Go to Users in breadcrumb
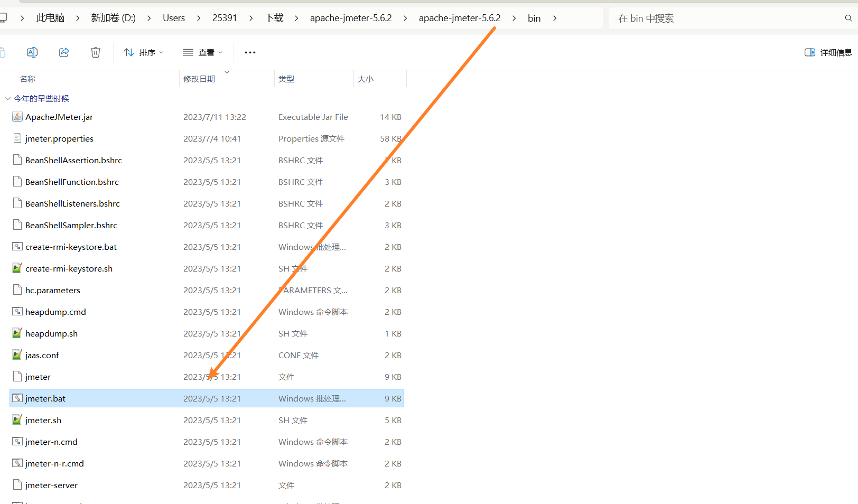This screenshot has height=504, width=858. 174,18
